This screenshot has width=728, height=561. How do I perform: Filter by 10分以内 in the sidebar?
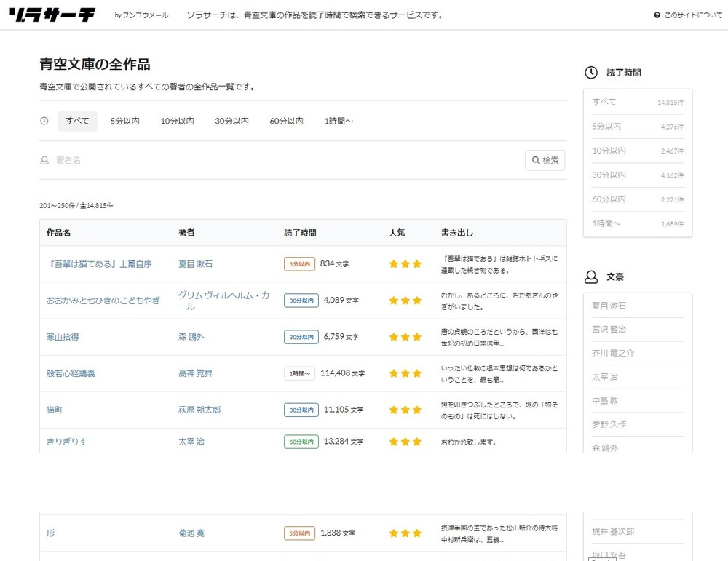click(x=609, y=151)
